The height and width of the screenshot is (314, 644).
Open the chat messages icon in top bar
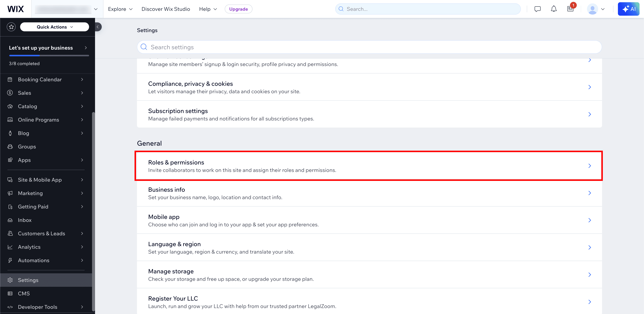[537, 9]
